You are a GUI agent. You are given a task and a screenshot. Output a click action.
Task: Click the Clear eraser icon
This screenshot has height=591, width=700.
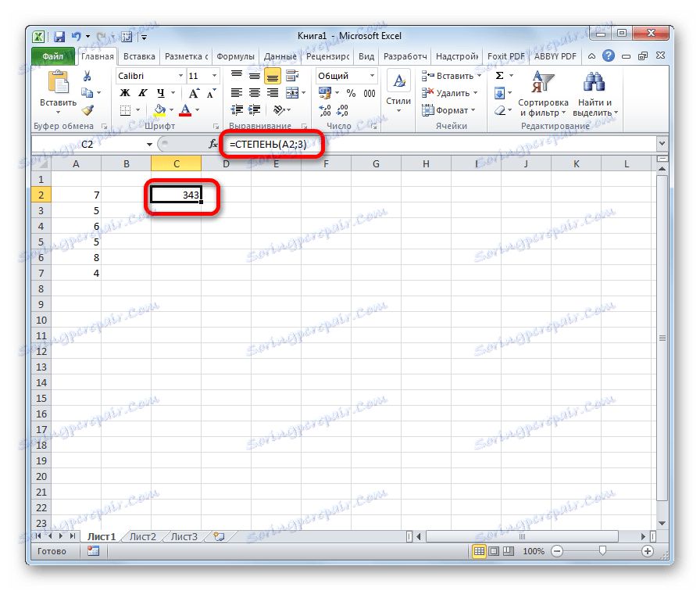[x=499, y=110]
